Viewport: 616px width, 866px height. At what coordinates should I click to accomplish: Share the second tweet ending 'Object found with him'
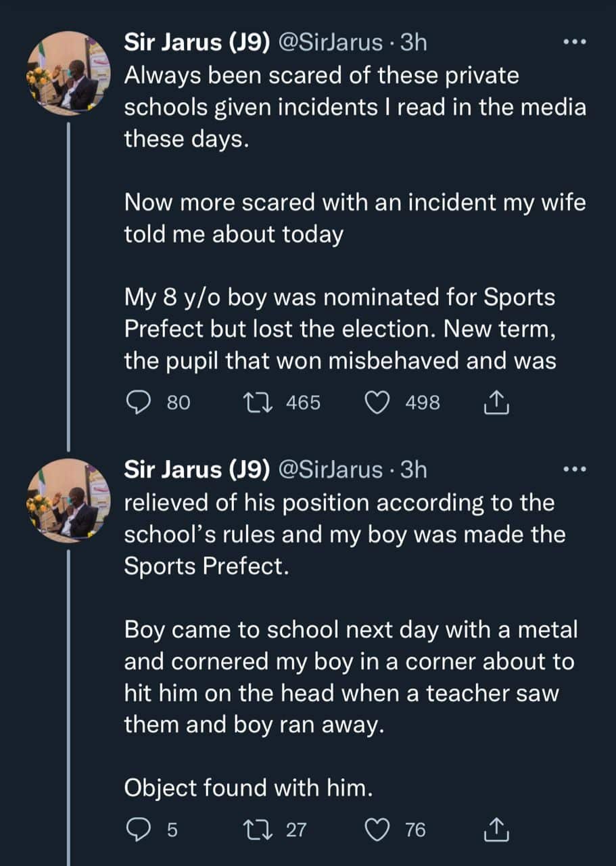click(x=496, y=830)
